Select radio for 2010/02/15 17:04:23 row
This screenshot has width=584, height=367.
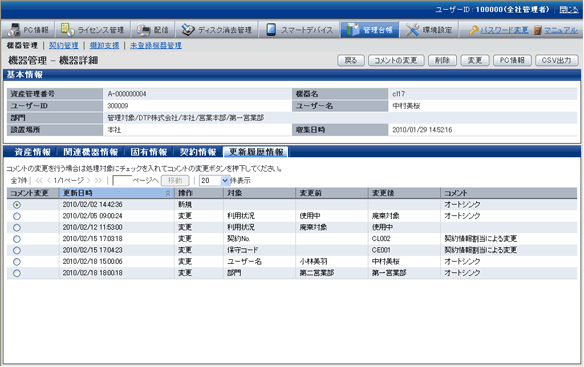[x=17, y=250]
